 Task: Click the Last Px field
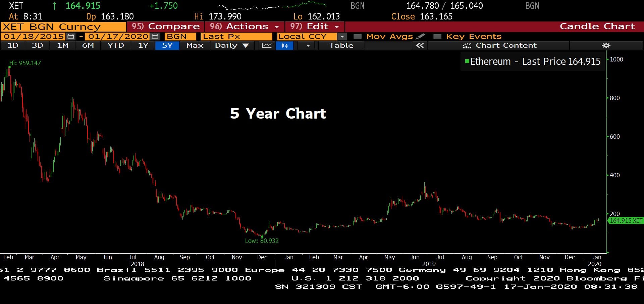click(237, 36)
